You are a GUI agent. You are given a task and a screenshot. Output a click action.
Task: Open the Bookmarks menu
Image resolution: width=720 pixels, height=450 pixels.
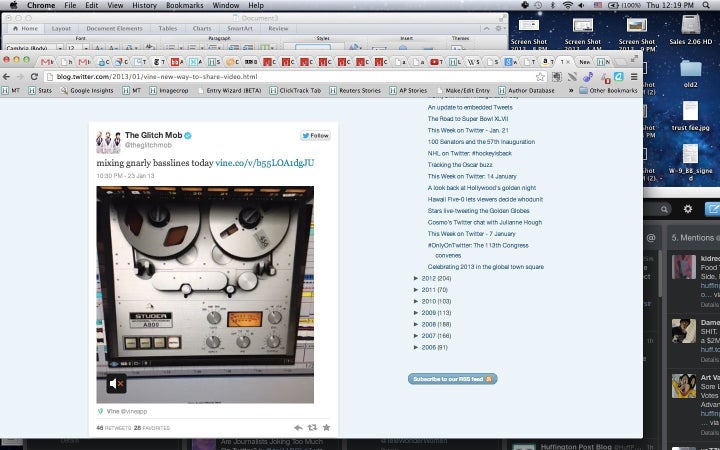(185, 6)
